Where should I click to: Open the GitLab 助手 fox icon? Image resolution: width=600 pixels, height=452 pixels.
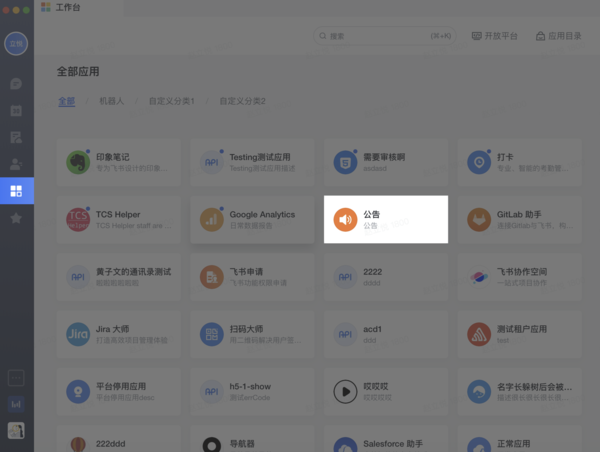pos(479,220)
